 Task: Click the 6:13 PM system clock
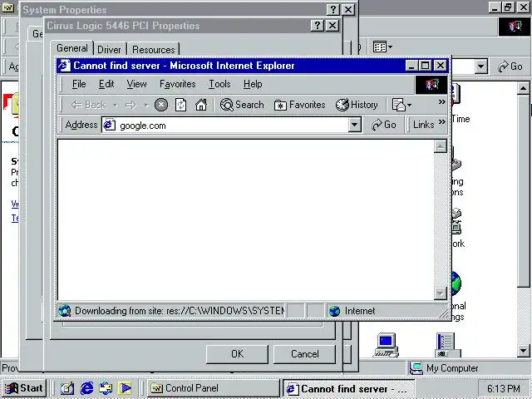[504, 388]
